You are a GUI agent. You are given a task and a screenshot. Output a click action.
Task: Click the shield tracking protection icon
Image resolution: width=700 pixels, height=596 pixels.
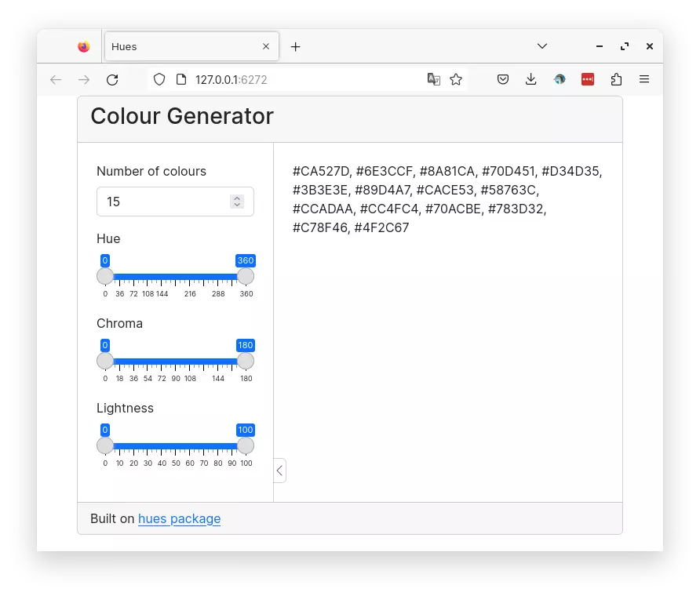159,79
